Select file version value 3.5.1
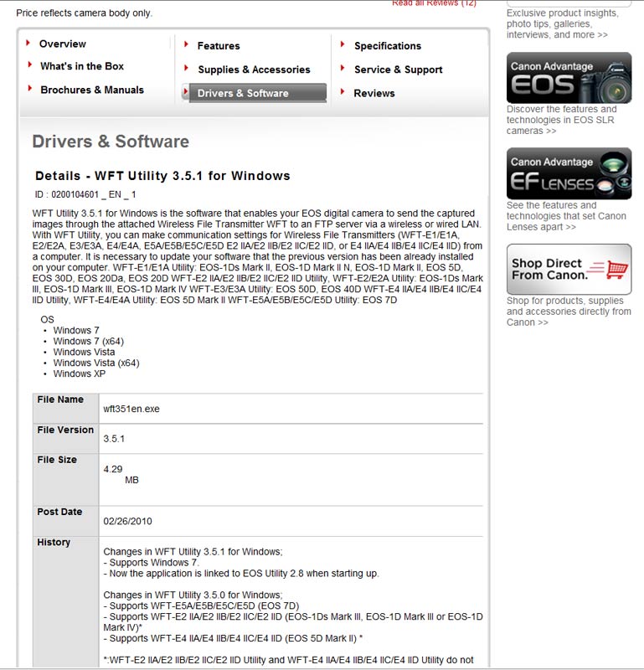The height and width of the screenshot is (670, 644). coord(114,439)
